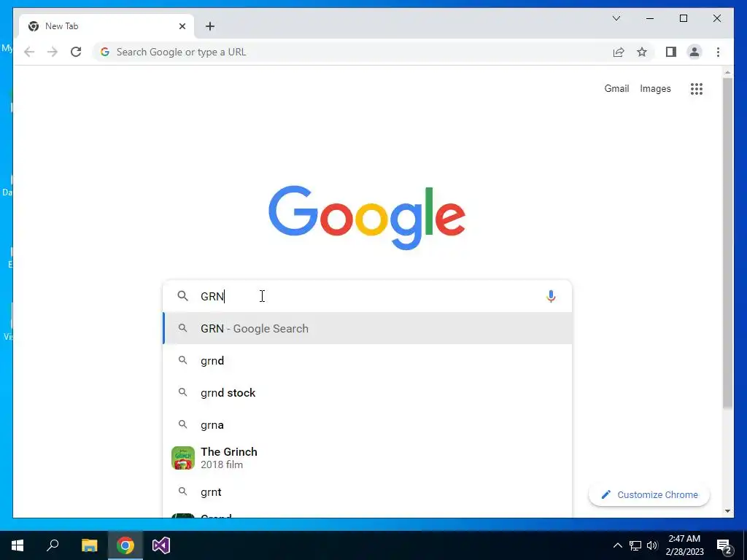Viewport: 747px width, 560px height.
Task: Bookmark this tab with the star icon
Action: pos(642,52)
